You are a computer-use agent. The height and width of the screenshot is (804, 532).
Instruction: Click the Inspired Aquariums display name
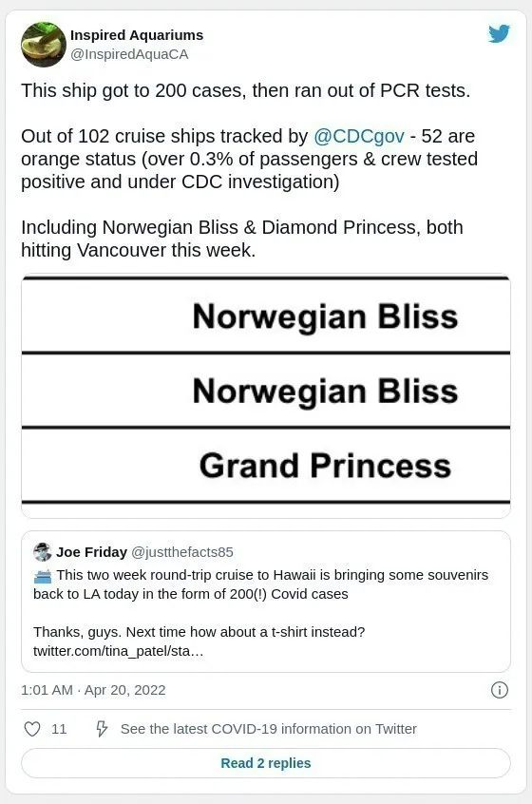coord(137,35)
